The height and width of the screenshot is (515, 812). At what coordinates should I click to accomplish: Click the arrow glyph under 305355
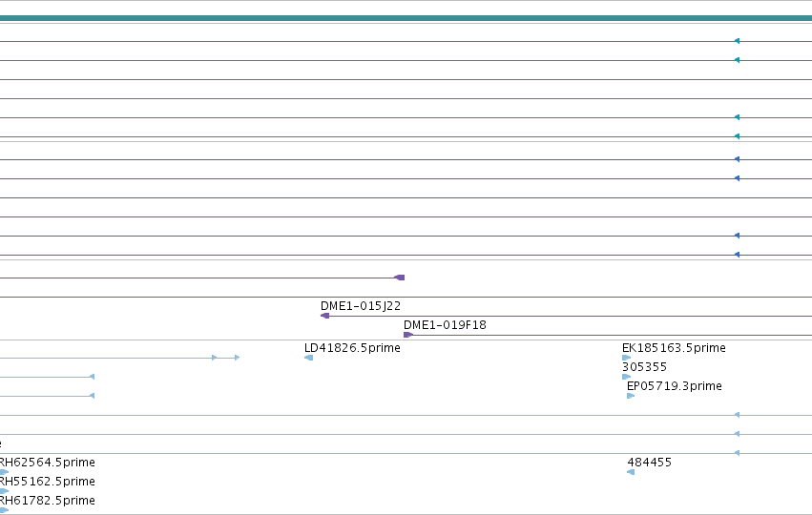coord(626,377)
